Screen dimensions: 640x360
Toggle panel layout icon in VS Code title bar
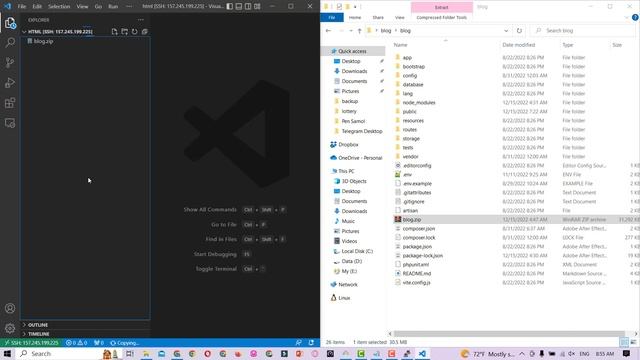click(x=239, y=6)
